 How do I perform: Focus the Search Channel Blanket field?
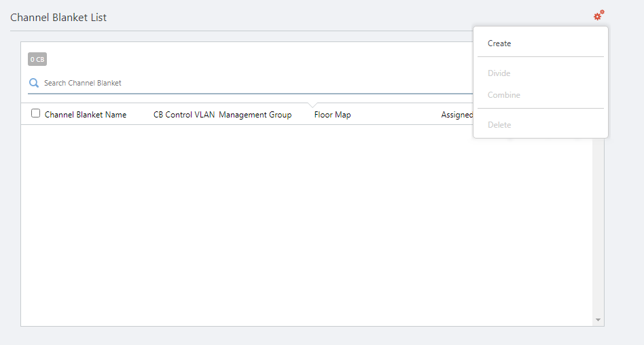point(204,83)
